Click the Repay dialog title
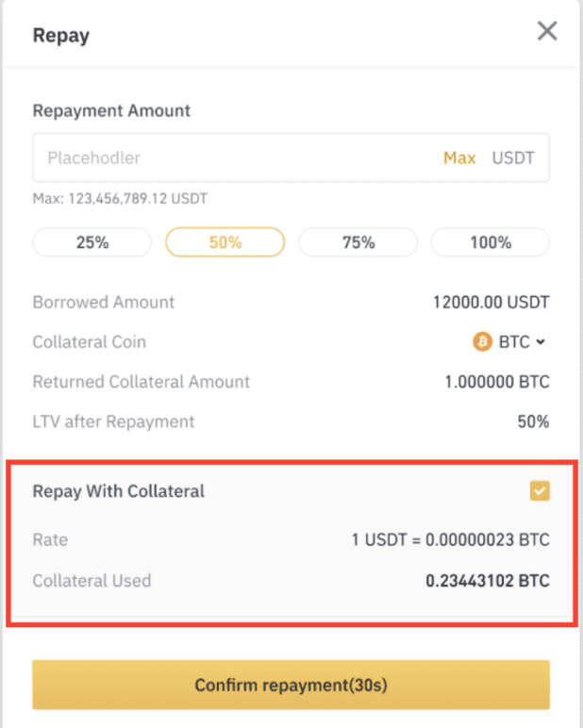The height and width of the screenshot is (728, 583). (61, 36)
